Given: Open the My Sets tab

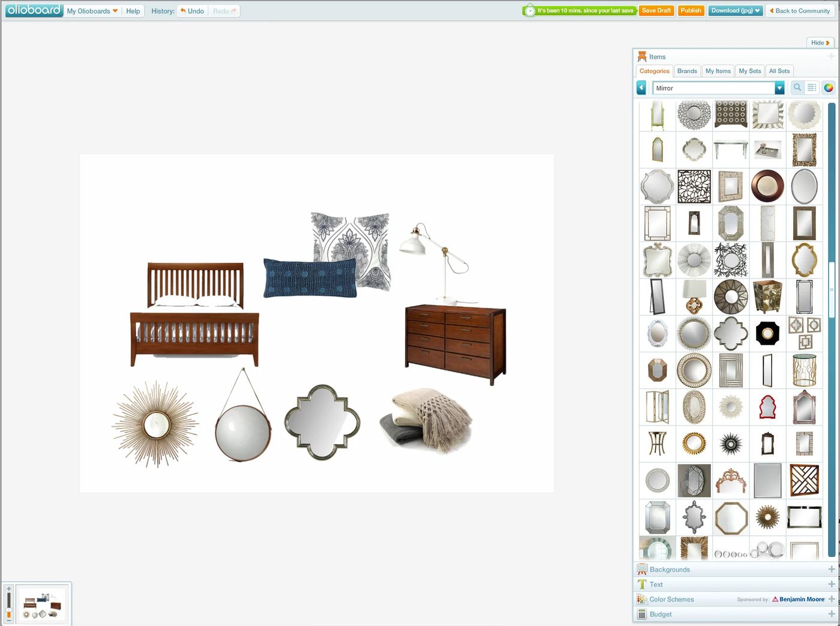Looking at the screenshot, I should coord(749,71).
